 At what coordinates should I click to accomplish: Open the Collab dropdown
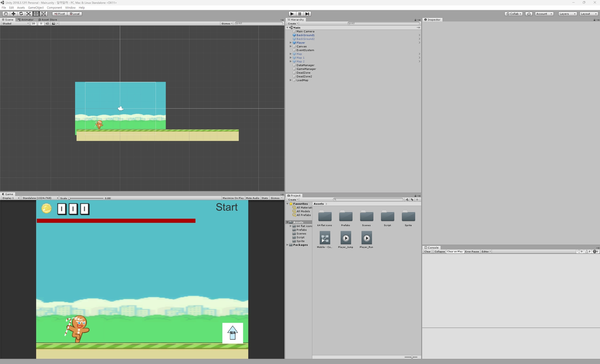[x=514, y=14]
